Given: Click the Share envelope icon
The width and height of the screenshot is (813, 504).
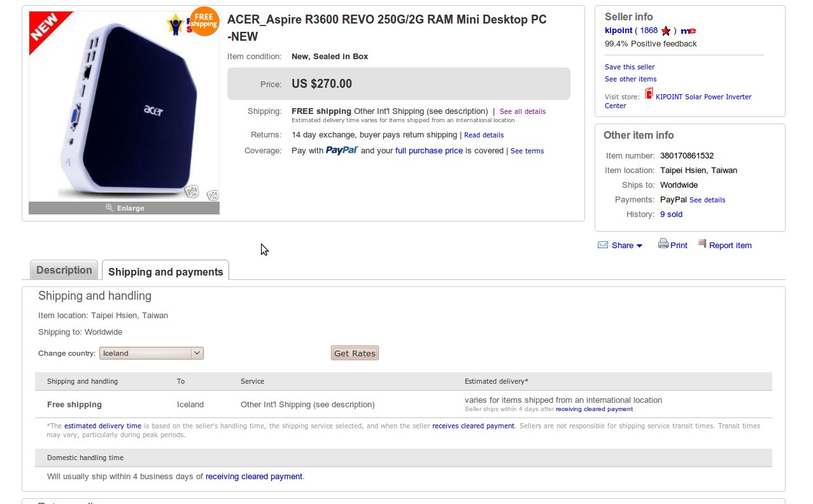Looking at the screenshot, I should coord(602,244).
